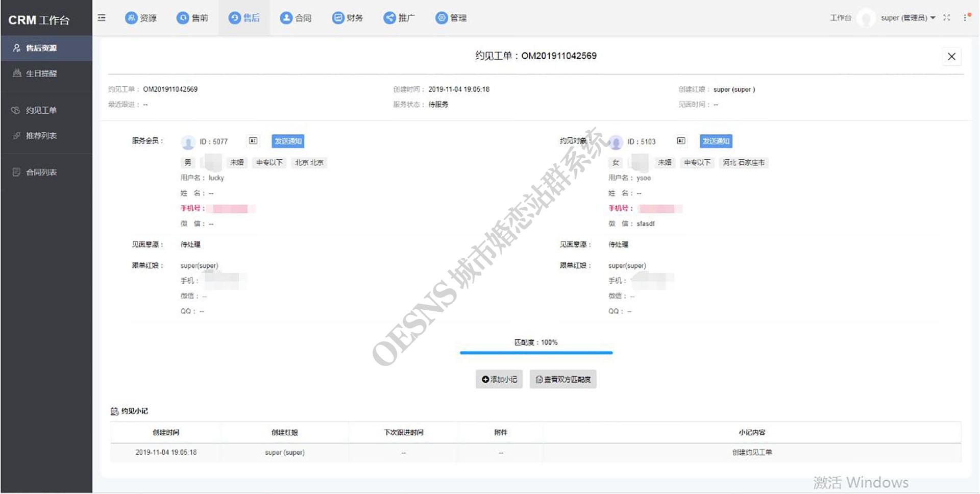Open 合同列表 in the left sidebar
The image size is (980, 494).
(41, 172)
